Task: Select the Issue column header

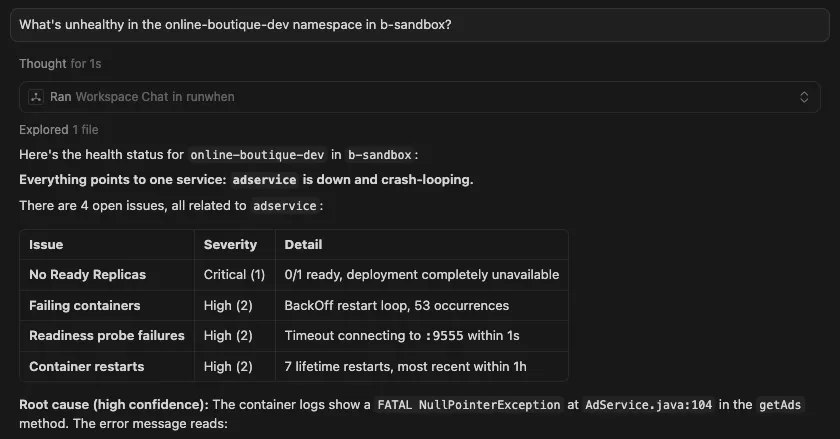Action: [x=46, y=244]
